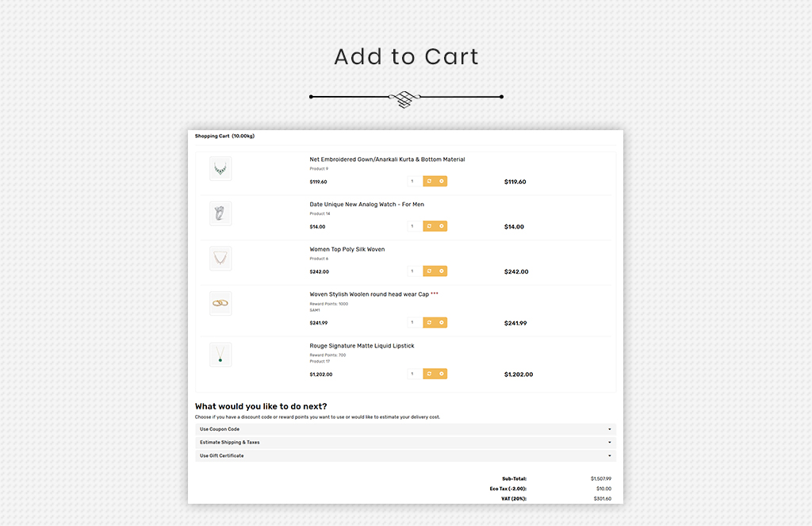The height and width of the screenshot is (526, 812).
Task: Click quantity field for Women Top Poly Silk
Action: tap(415, 271)
